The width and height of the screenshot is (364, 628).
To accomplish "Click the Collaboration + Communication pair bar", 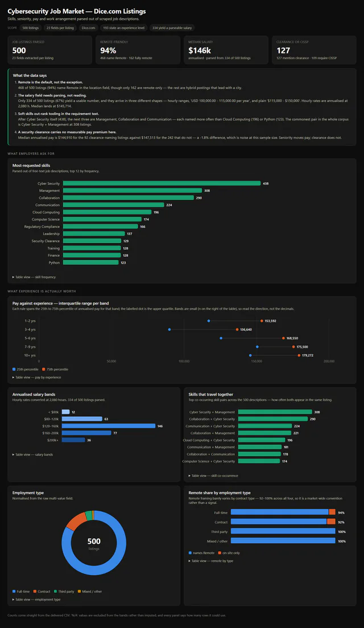I will (259, 454).
